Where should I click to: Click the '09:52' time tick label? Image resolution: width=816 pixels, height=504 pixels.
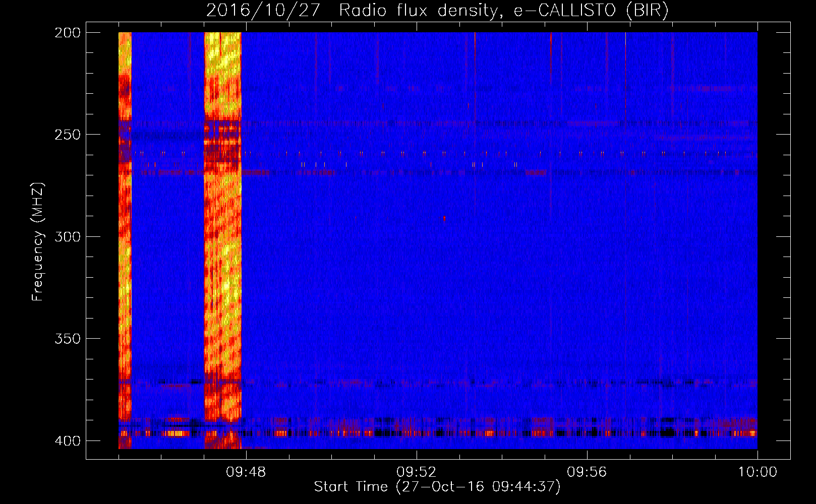[416, 472]
